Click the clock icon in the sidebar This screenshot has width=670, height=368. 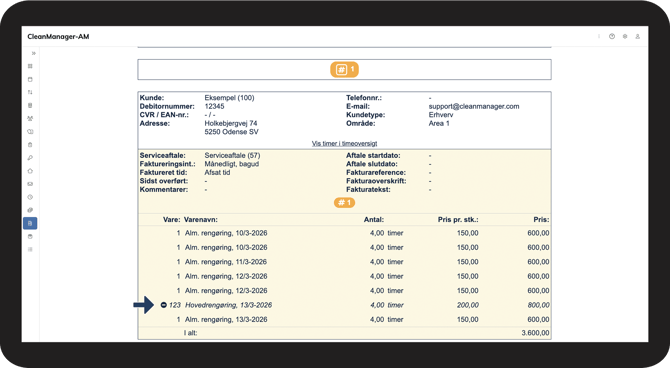pyautogui.click(x=30, y=197)
